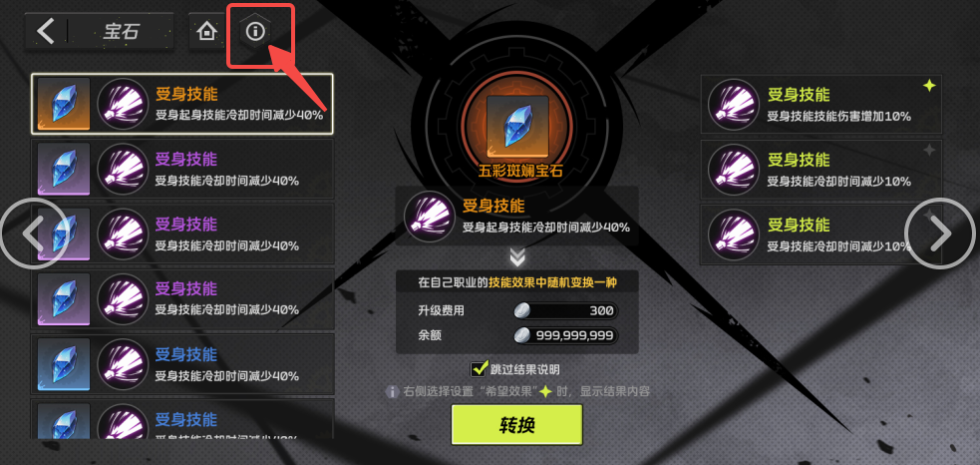Viewport: 980px width, 465px height.
Task: Go to previous page with left chevron
Action: click(34, 232)
